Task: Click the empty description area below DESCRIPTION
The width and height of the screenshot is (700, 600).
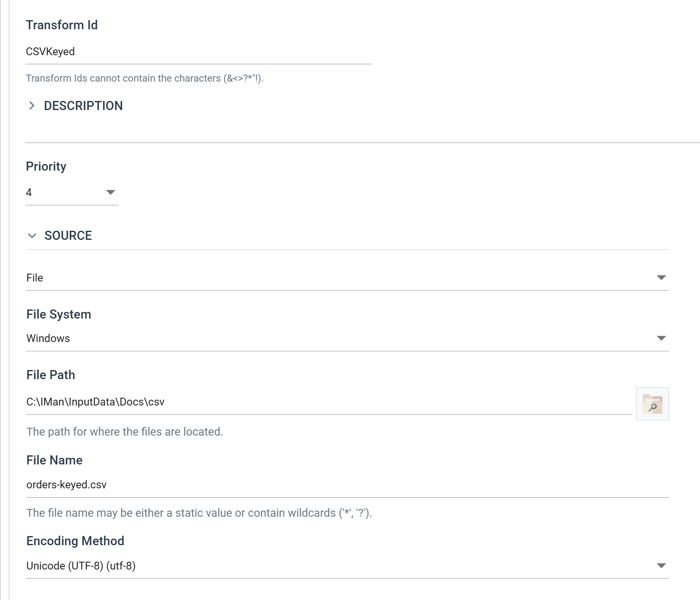Action: click(x=363, y=130)
